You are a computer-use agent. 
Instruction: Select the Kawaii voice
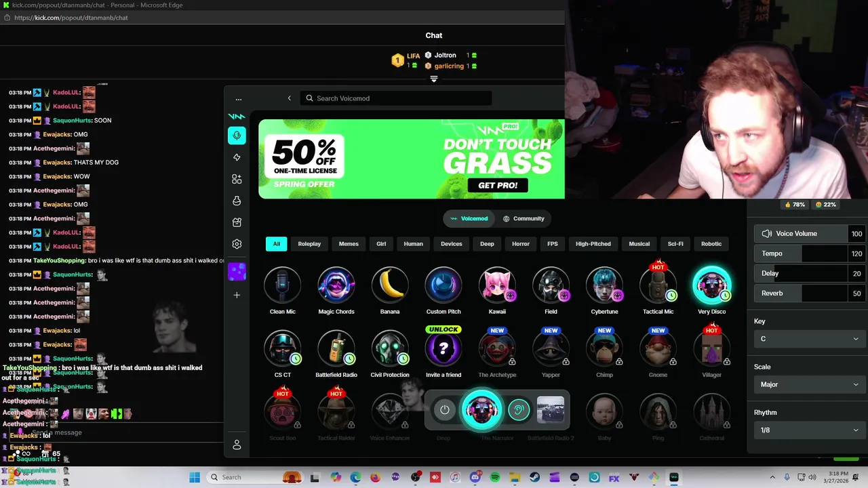pyautogui.click(x=497, y=285)
